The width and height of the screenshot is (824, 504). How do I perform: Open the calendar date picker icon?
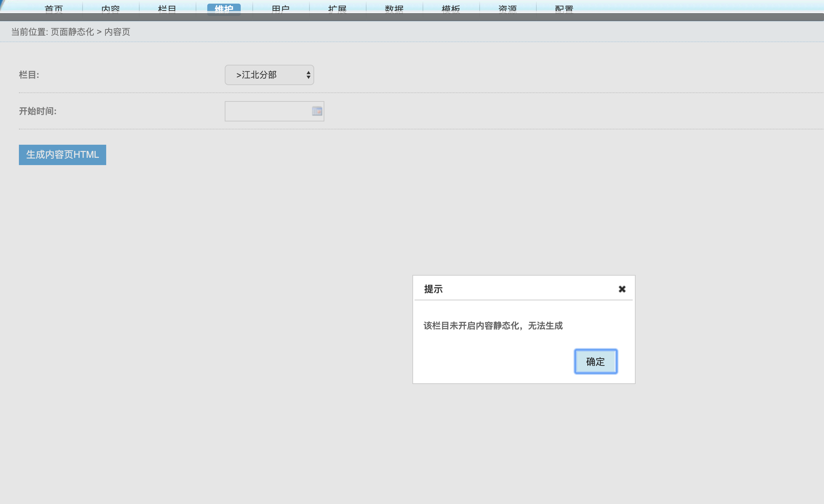[x=317, y=111]
